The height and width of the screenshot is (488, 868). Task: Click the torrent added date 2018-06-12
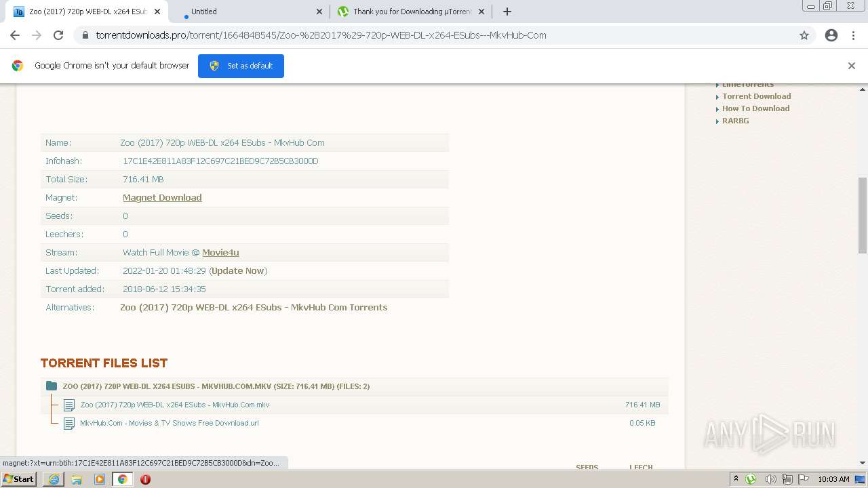click(164, 289)
